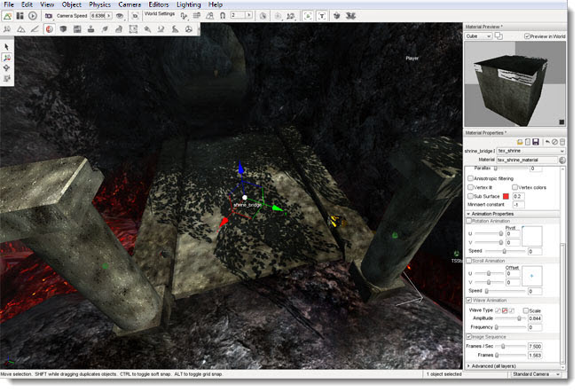Screen dimensions: 581x392
Task: Delete material using trash can icon
Action: point(562,142)
